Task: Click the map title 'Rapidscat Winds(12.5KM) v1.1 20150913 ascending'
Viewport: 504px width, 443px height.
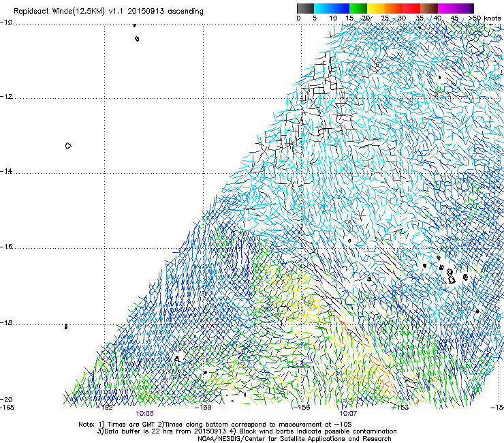Action: [x=108, y=12]
